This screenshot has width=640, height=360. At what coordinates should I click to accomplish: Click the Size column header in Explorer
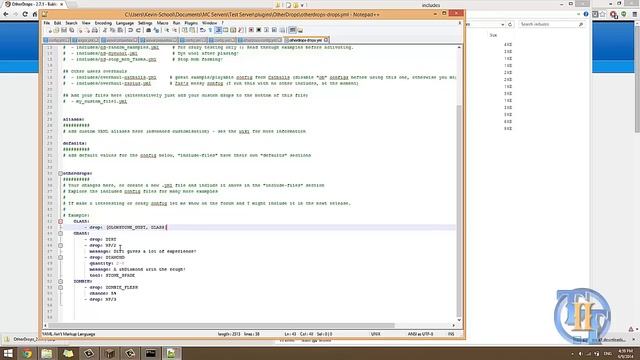pos(493,35)
